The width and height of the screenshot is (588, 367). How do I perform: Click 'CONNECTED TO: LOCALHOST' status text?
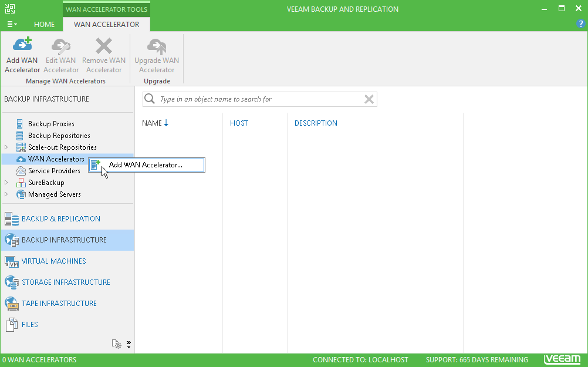[360, 360]
